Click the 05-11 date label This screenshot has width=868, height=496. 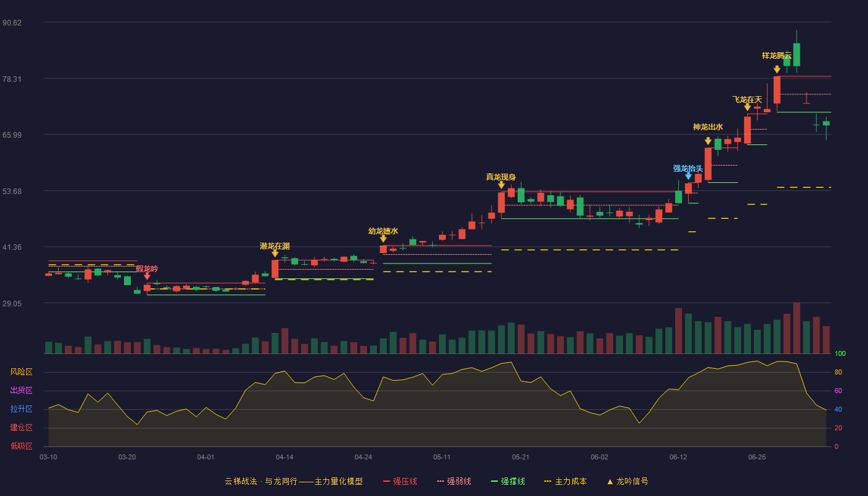442,457
